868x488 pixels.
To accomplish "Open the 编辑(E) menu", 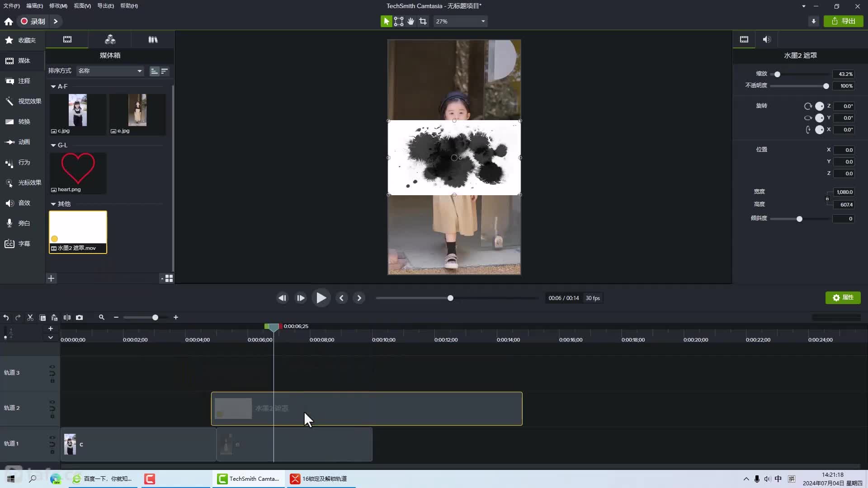I will [34, 6].
